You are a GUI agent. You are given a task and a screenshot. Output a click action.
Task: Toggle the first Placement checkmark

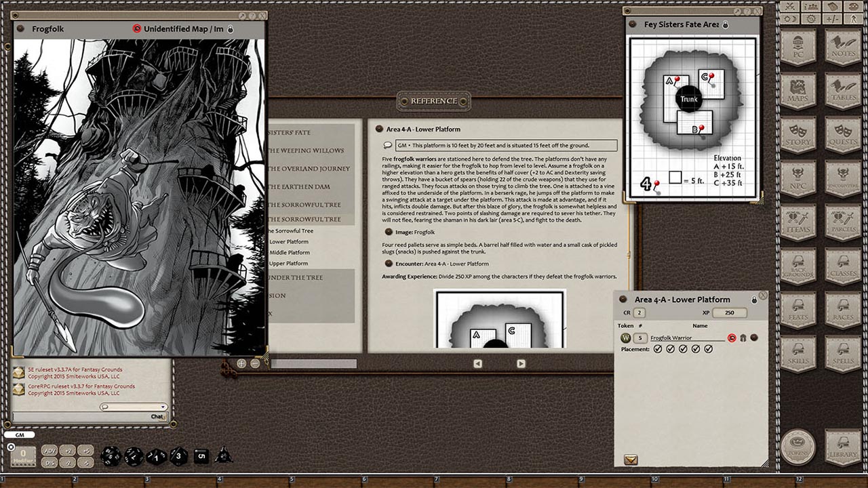tap(657, 349)
